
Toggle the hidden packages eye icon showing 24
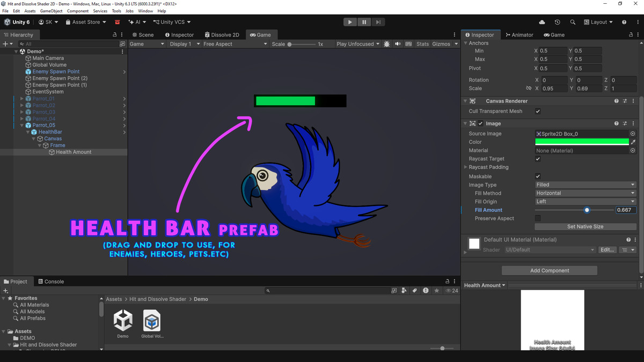click(452, 291)
